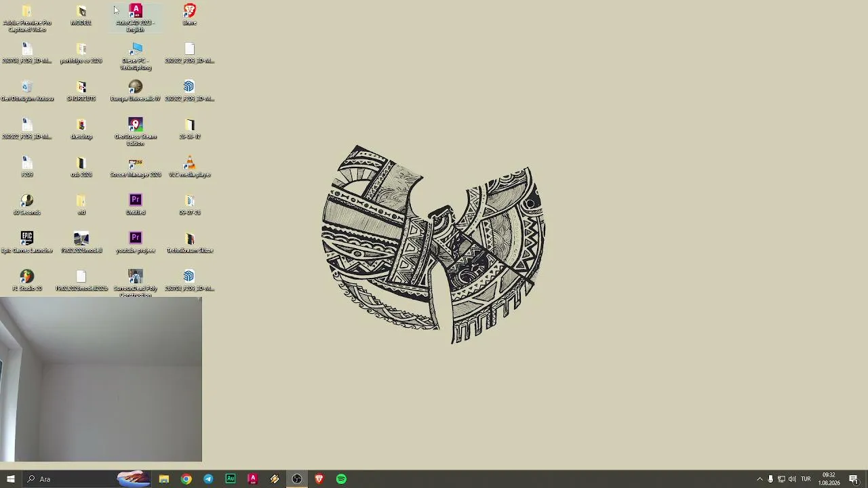Open Adobe Audition from the taskbar
This screenshot has width=868, height=488.
pyautogui.click(x=231, y=479)
